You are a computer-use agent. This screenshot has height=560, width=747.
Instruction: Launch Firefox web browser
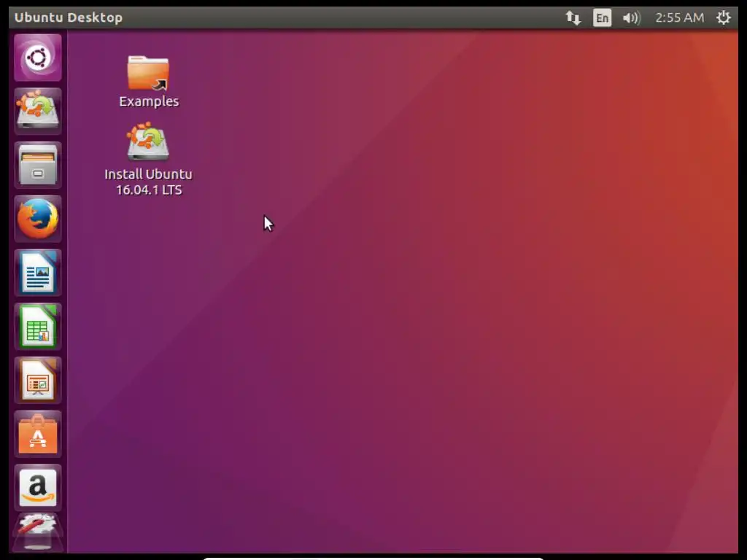pyautogui.click(x=38, y=219)
